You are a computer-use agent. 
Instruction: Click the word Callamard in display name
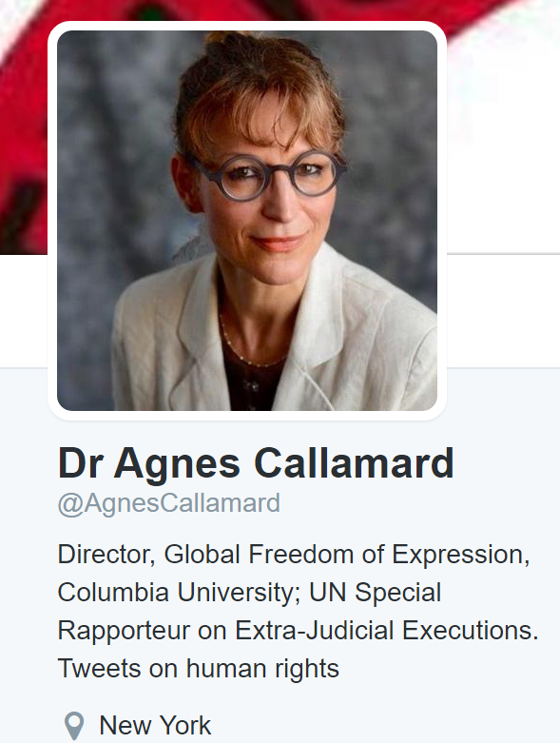(x=354, y=463)
